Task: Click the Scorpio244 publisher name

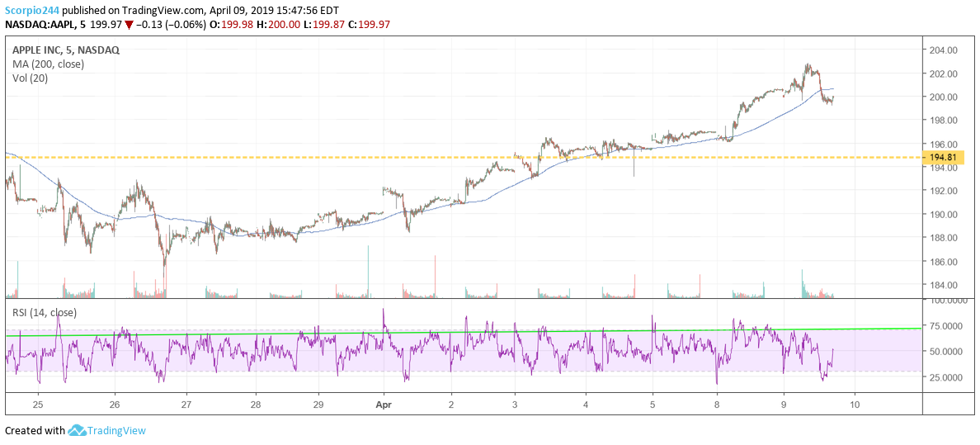Action: (x=31, y=12)
